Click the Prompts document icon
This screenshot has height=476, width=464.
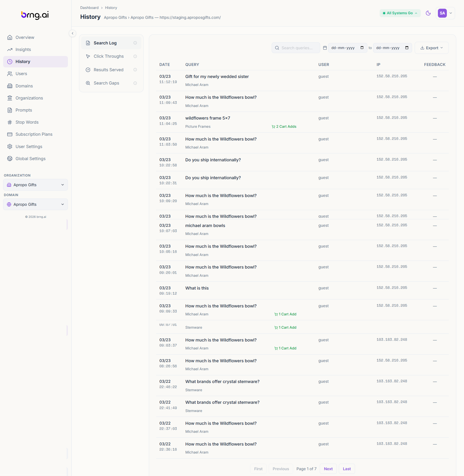(x=10, y=110)
